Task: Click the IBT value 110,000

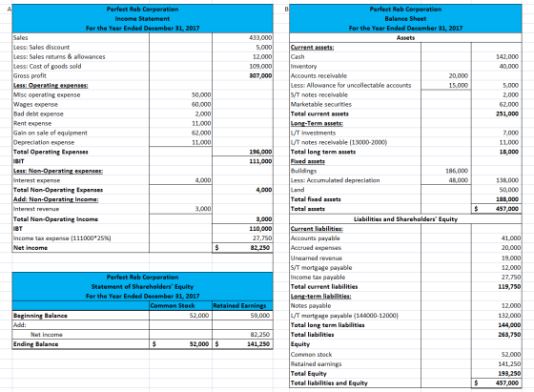Action: tap(260, 229)
